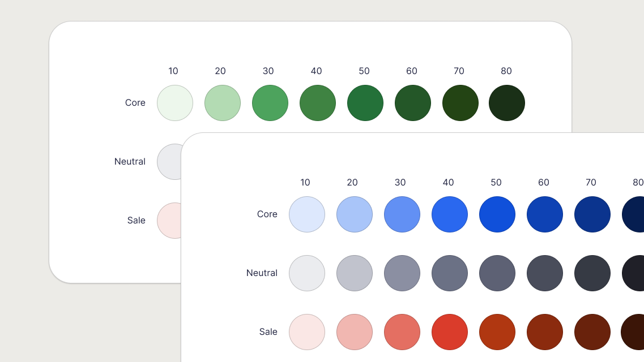Click the column header labeled 50
The width and height of the screenshot is (644, 362).
pos(497,183)
